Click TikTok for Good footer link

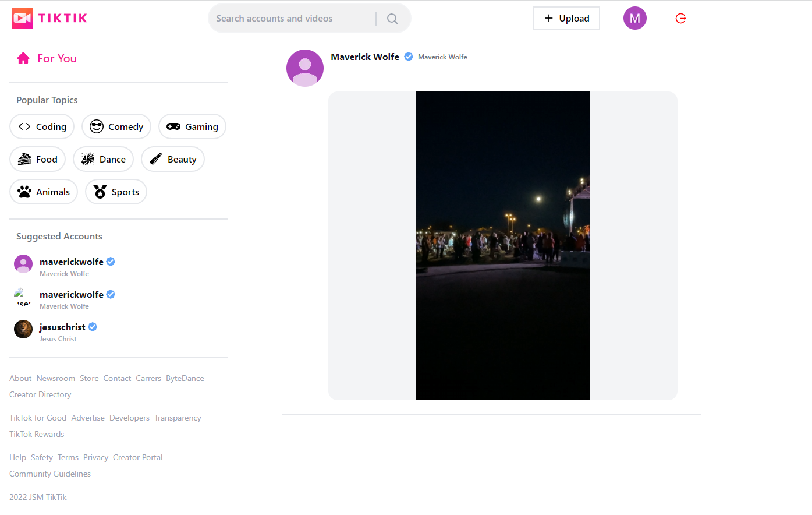[38, 418]
